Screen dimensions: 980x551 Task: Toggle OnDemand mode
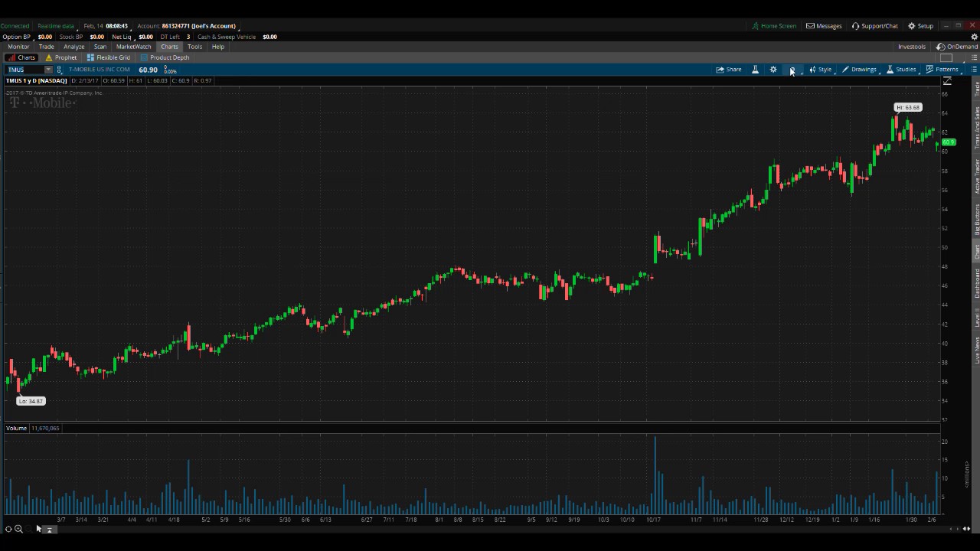[957, 47]
